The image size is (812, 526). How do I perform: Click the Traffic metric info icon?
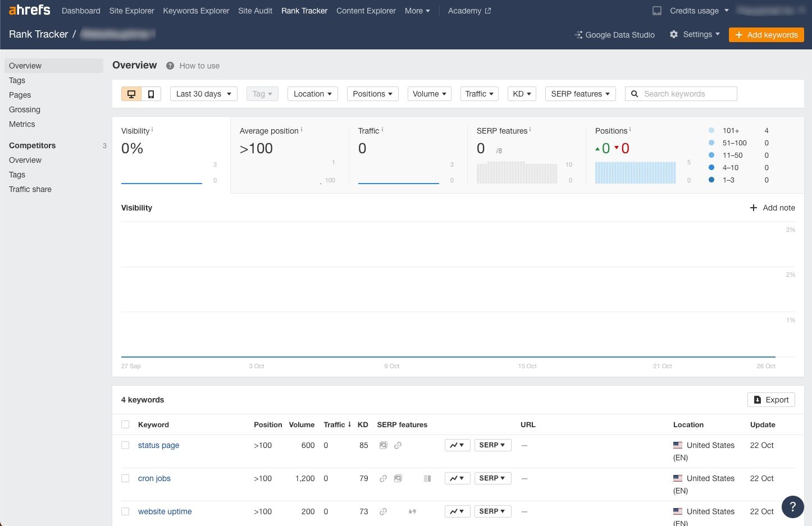[382, 130]
